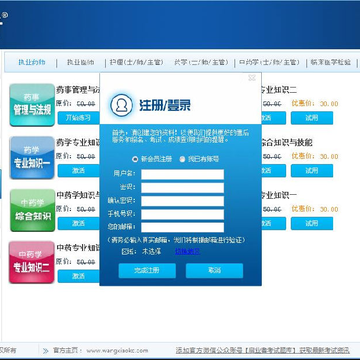Close the 注册/登录 dialog with the X

click(252, 78)
